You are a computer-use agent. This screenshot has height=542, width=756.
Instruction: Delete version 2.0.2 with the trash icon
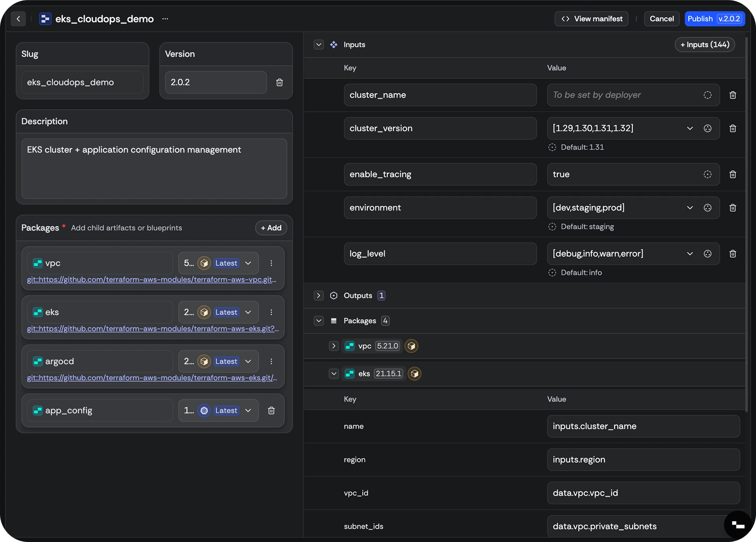(280, 82)
